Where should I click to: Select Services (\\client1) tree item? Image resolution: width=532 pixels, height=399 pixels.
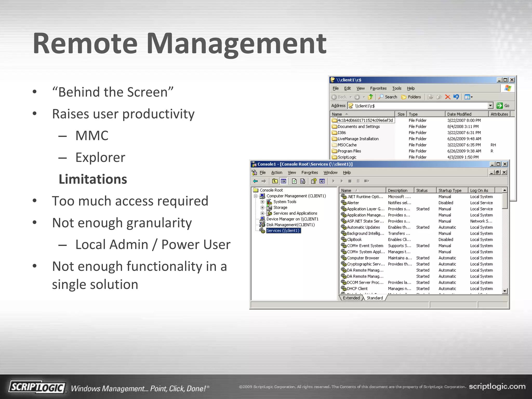[x=283, y=230]
